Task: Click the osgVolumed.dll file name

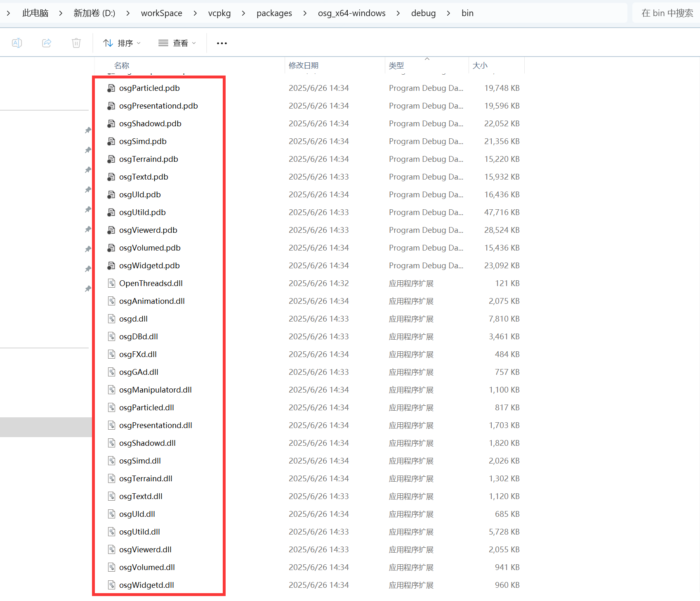Action: pos(147,567)
